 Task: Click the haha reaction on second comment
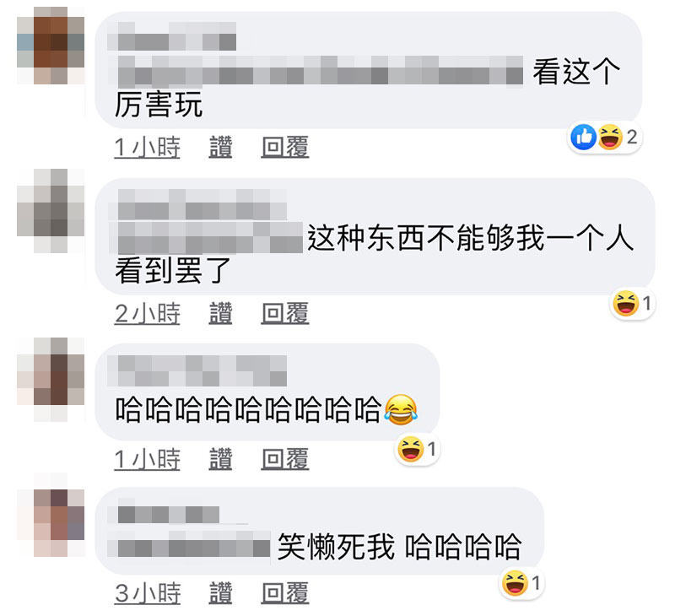(625, 304)
